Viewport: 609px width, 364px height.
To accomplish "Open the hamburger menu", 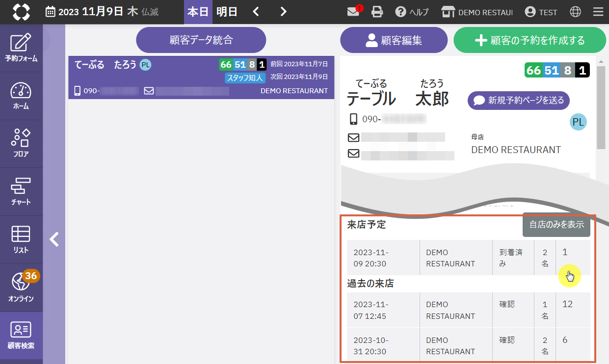I will point(598,12).
